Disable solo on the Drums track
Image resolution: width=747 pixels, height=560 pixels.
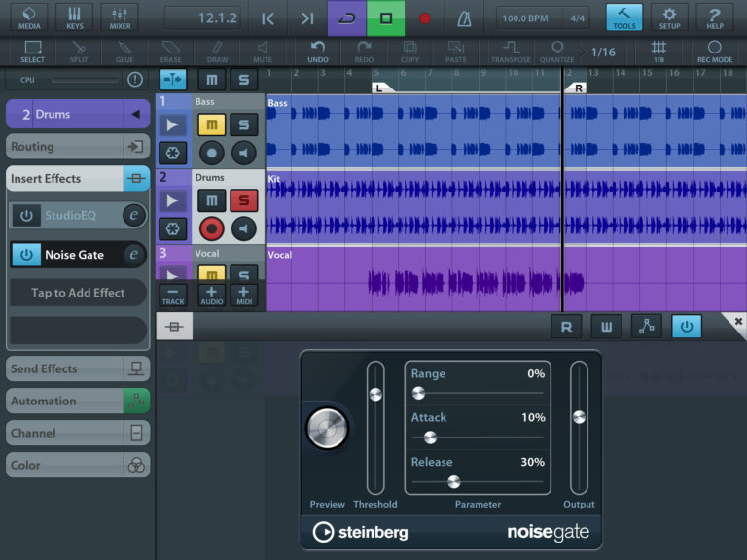243,200
